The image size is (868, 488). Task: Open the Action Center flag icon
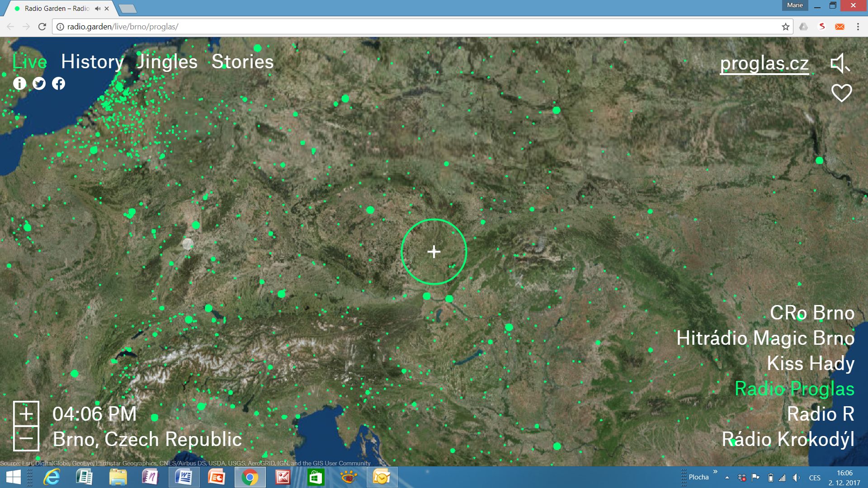(755, 478)
